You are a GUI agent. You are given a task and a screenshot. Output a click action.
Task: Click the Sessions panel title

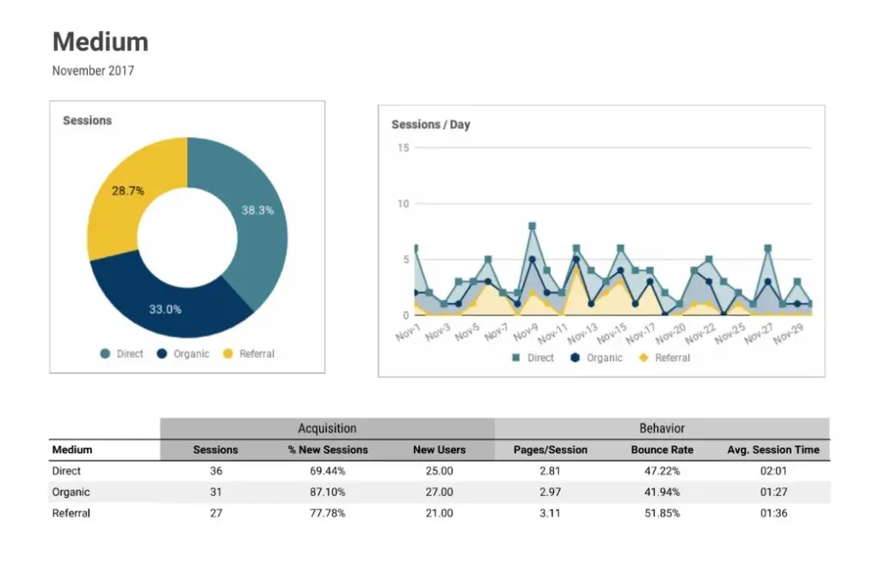click(x=87, y=120)
